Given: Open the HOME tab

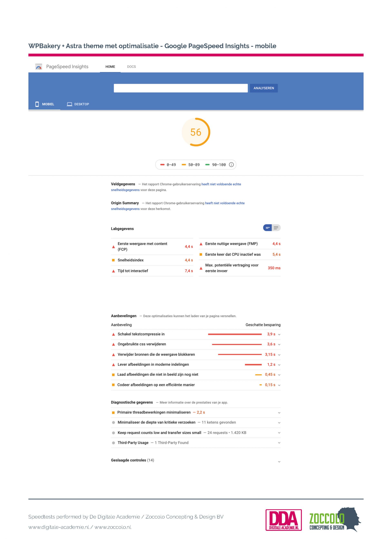Looking at the screenshot, I should (x=110, y=67).
